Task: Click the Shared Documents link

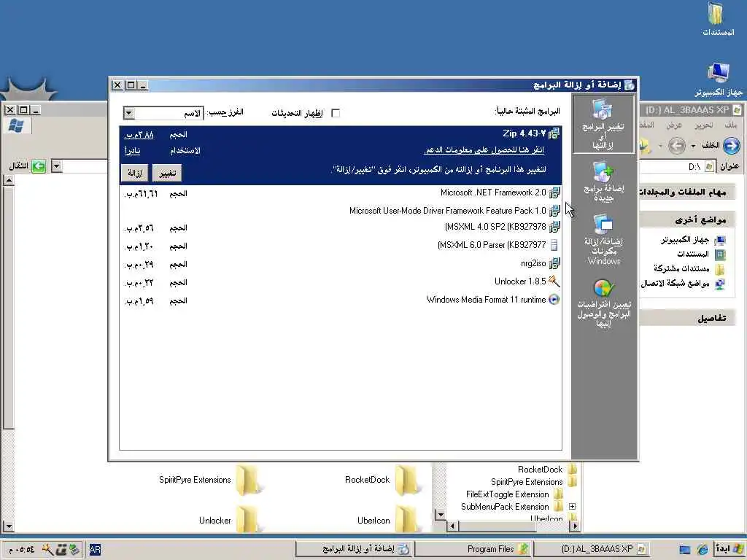Action: [681, 269]
